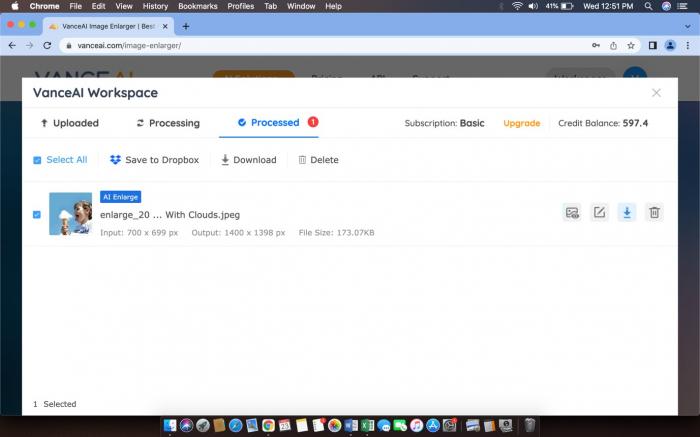
Task: Toggle the Select All checkbox
Action: 37,160
